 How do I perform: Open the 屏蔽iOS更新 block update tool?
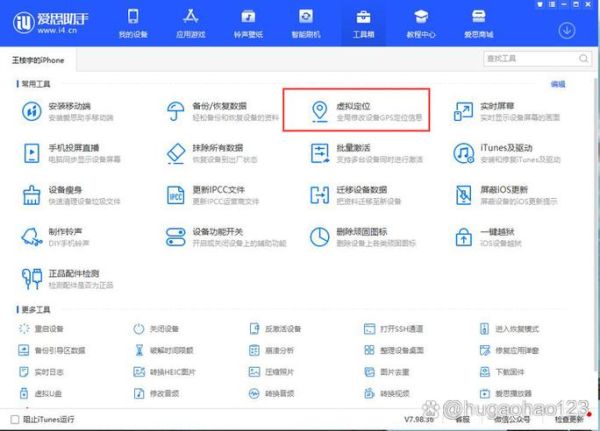[505, 195]
